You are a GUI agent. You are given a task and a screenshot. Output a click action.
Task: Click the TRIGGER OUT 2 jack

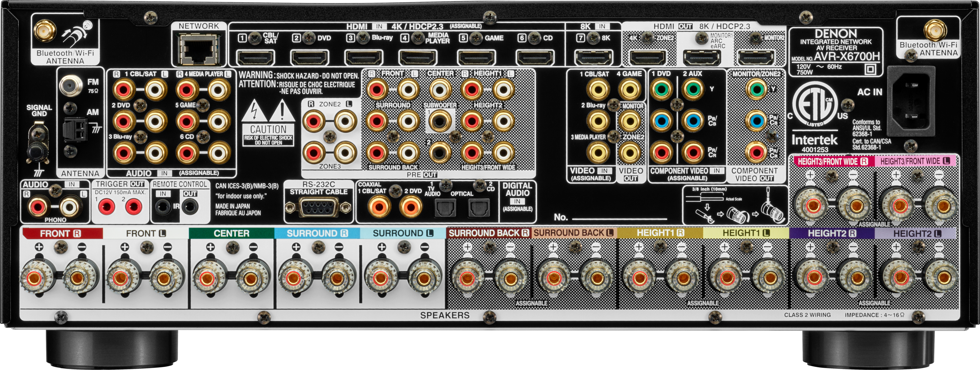133,207
